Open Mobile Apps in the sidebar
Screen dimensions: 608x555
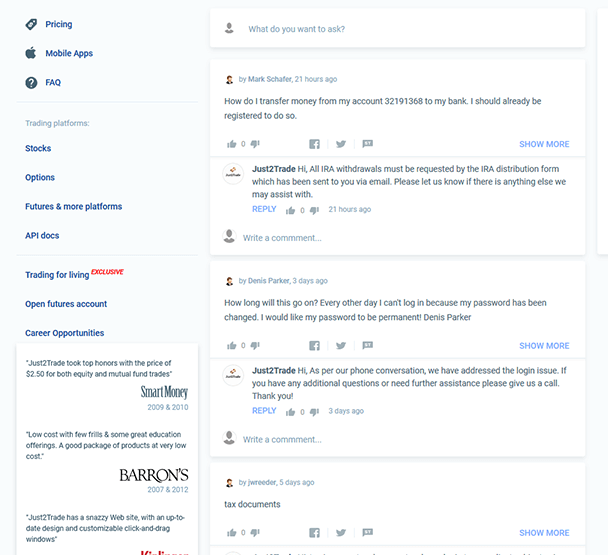click(69, 53)
